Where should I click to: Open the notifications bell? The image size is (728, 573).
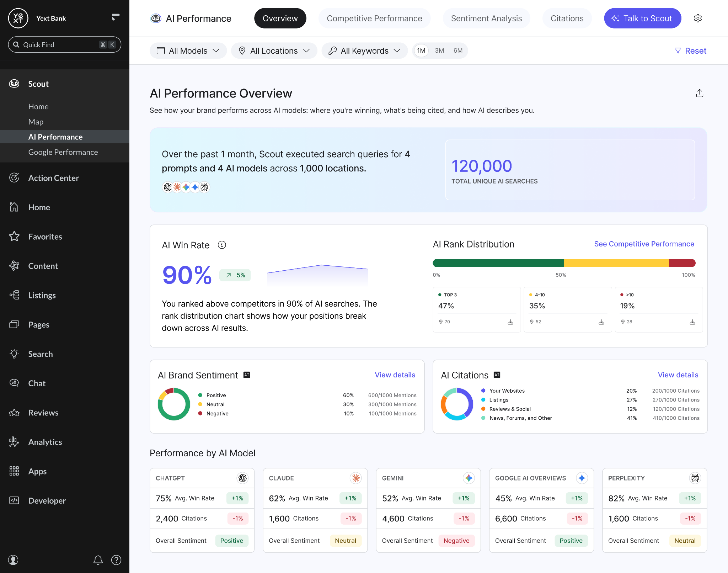[x=98, y=560]
